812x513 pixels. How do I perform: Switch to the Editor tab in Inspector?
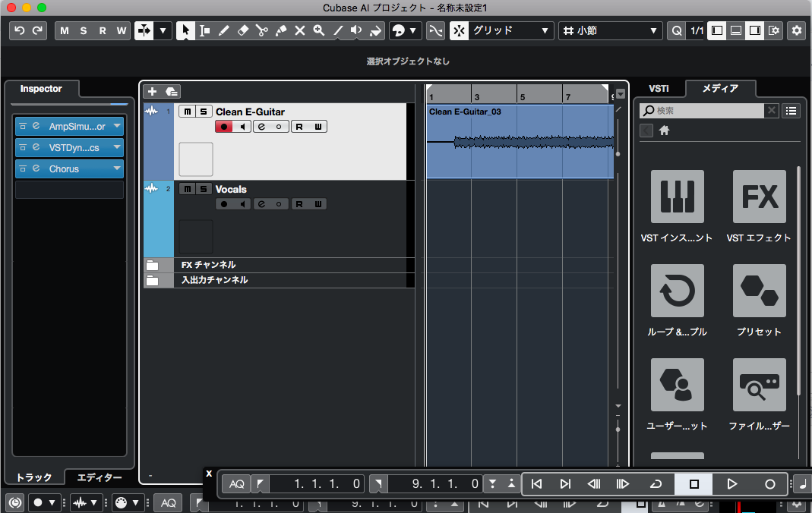tap(100, 477)
